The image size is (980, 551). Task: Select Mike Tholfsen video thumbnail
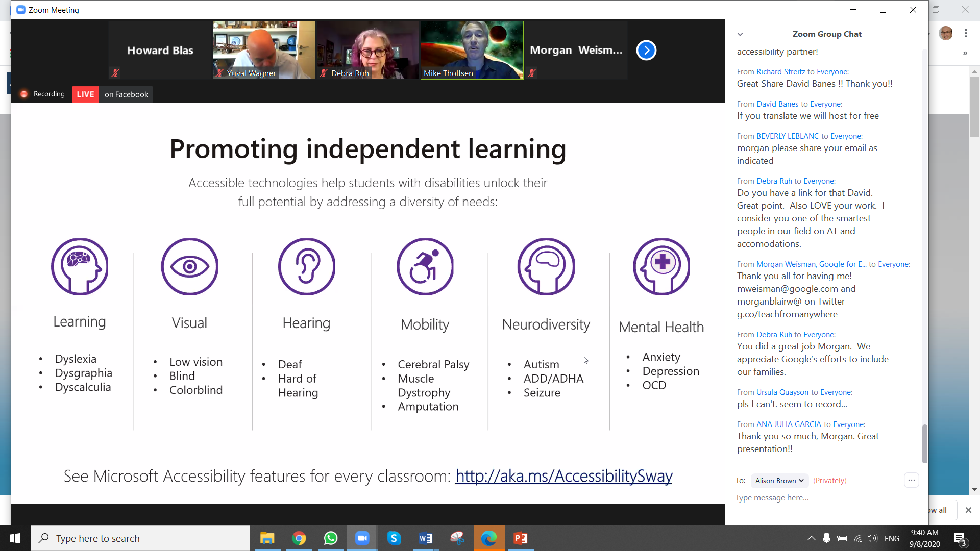[472, 50]
